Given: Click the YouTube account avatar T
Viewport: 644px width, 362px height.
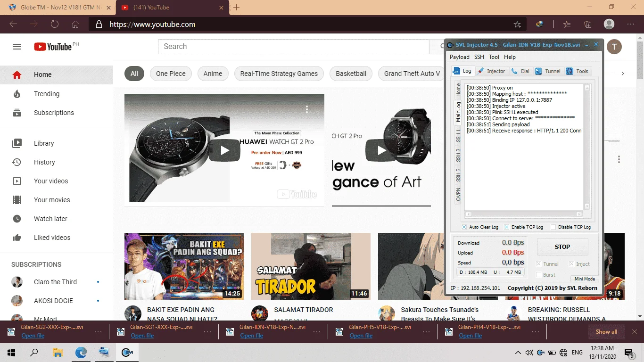Looking at the screenshot, I should click(614, 47).
